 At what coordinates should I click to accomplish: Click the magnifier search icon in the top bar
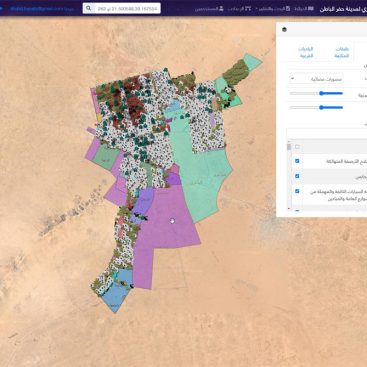point(88,8)
